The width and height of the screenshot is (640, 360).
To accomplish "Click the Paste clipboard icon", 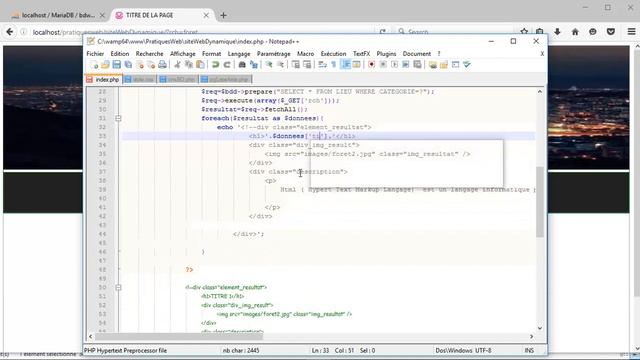I will click(200, 64).
